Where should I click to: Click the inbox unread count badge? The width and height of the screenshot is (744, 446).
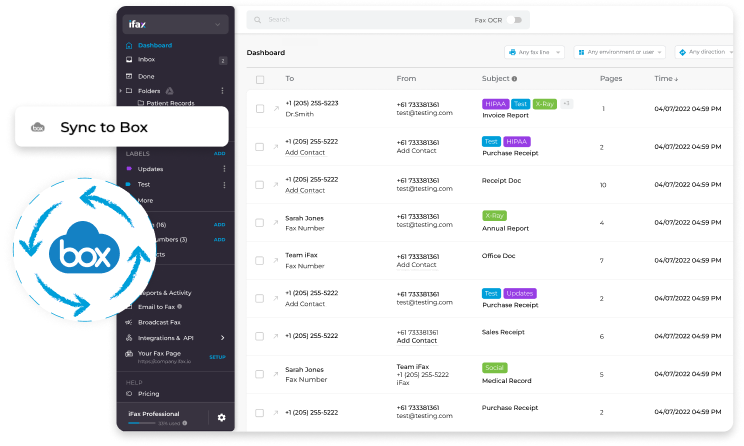pos(223,61)
